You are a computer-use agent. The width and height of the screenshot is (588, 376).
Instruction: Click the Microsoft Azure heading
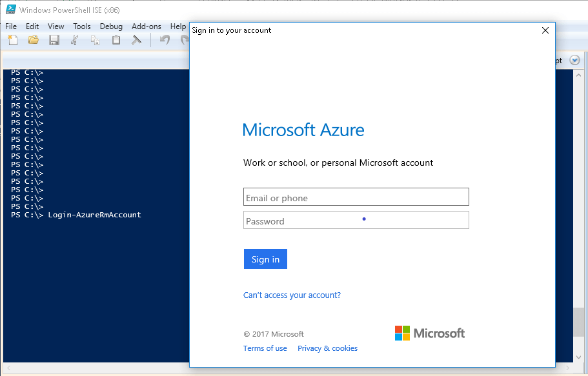303,130
